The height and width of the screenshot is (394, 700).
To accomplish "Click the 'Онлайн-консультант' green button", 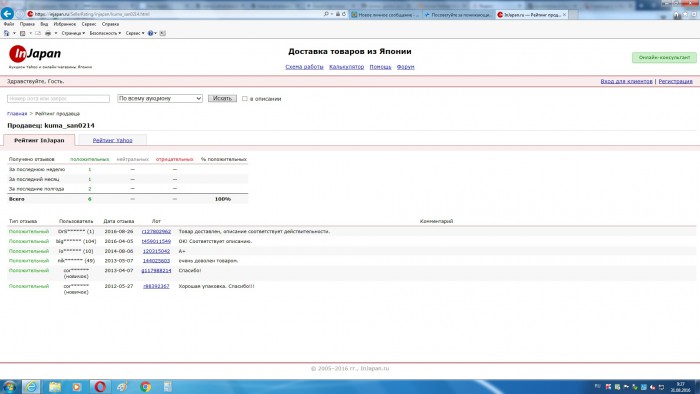I will coord(664,58).
